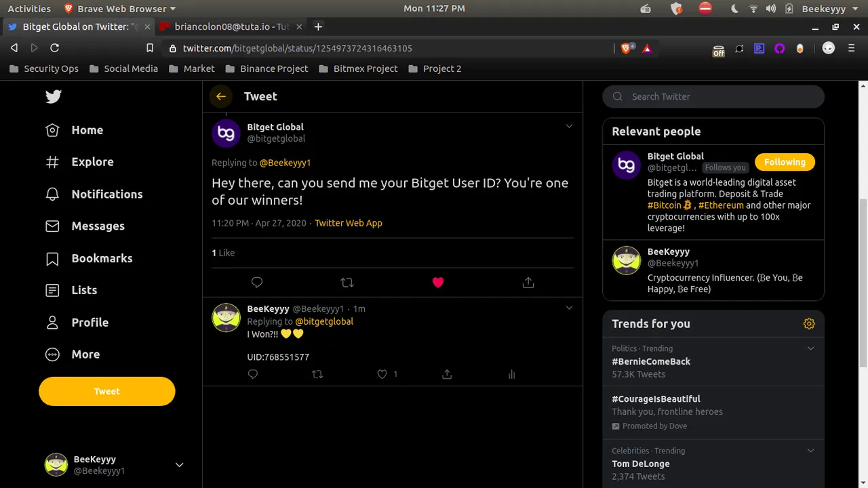Open Lists in sidebar
This screenshot has height=488, width=868.
(x=71, y=290)
